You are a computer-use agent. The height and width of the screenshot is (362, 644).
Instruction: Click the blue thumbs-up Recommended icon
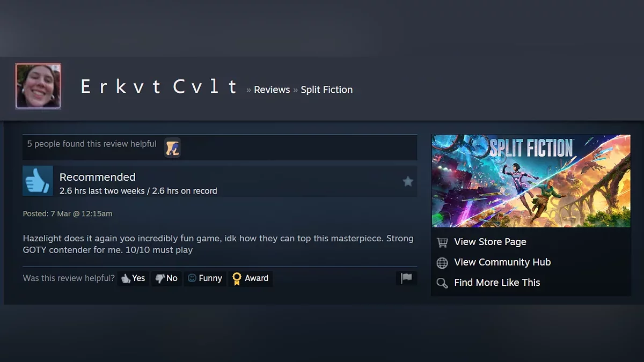coord(38,181)
